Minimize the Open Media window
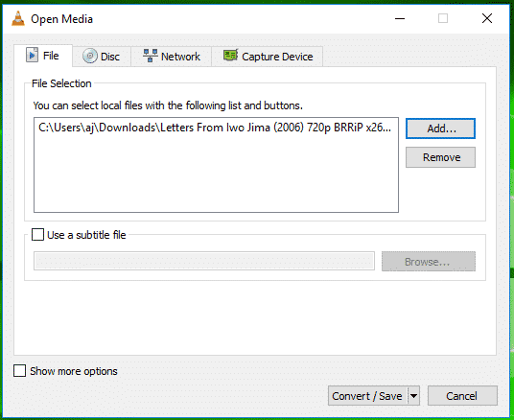Screen dimensions: 514x420 tap(400, 18)
